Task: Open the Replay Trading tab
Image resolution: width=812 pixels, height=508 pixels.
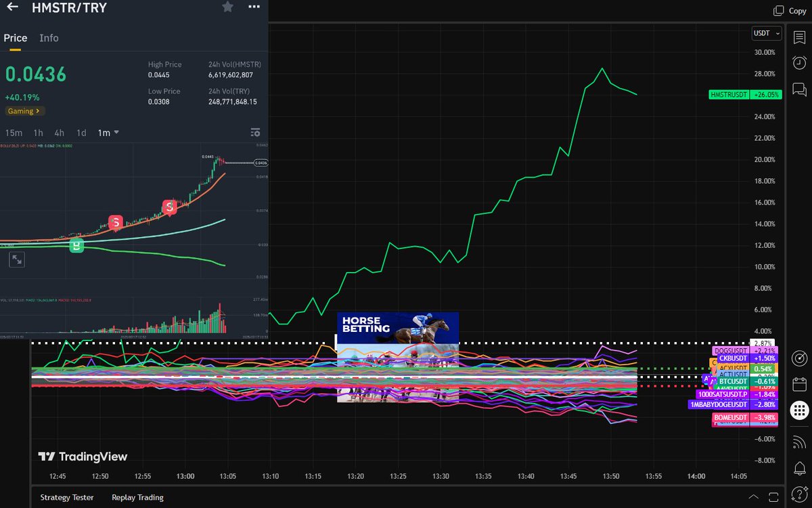Action: (x=138, y=497)
